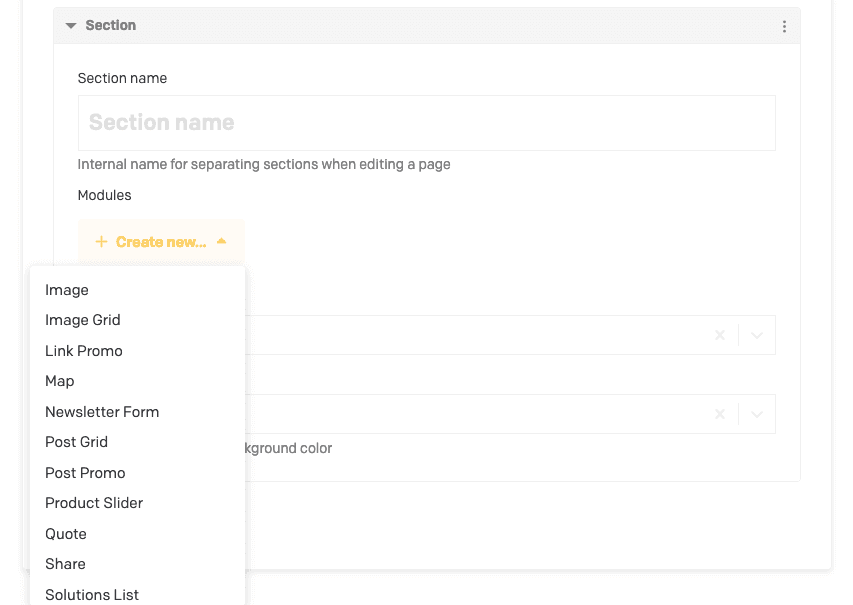Select Solutions List module
This screenshot has height=605, width=853.
(x=92, y=594)
